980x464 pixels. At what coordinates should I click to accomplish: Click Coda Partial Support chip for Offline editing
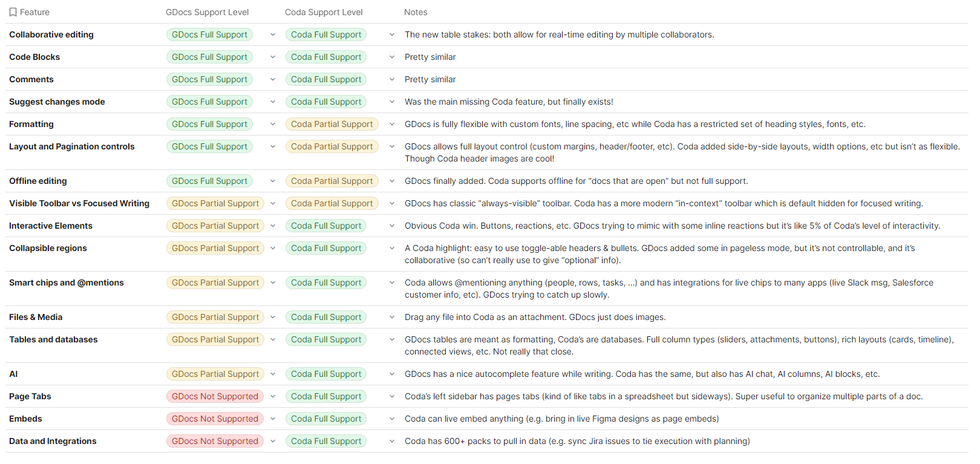(332, 181)
